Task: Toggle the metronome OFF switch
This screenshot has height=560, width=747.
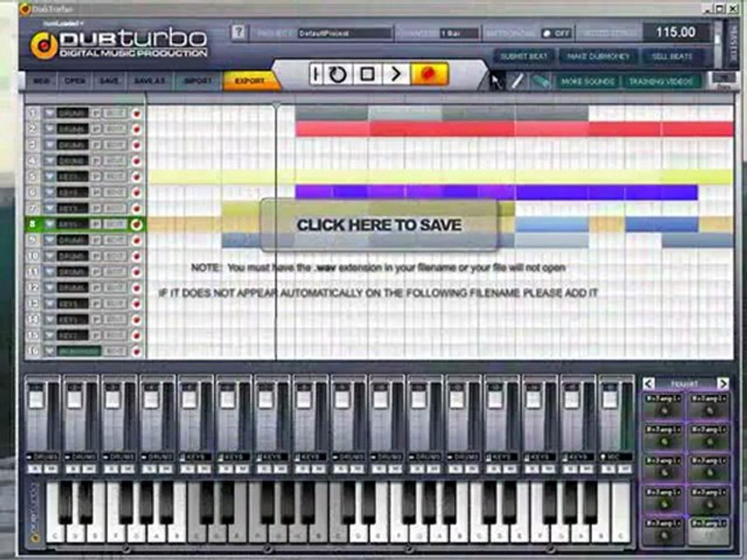Action: point(556,33)
